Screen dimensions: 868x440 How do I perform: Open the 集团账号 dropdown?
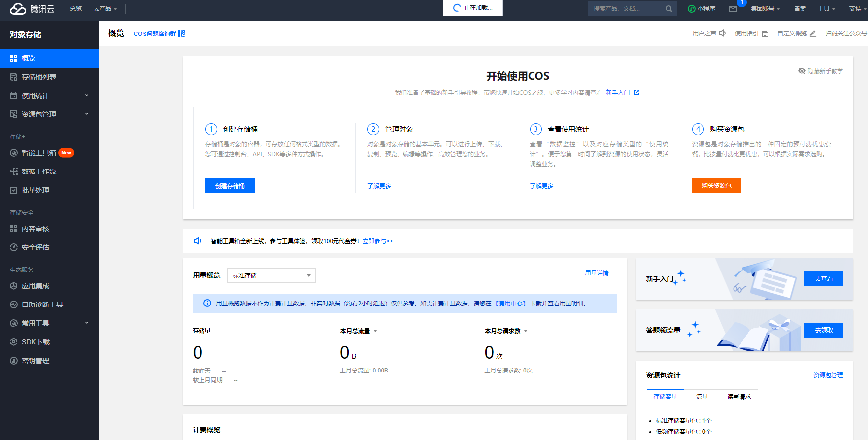766,9
